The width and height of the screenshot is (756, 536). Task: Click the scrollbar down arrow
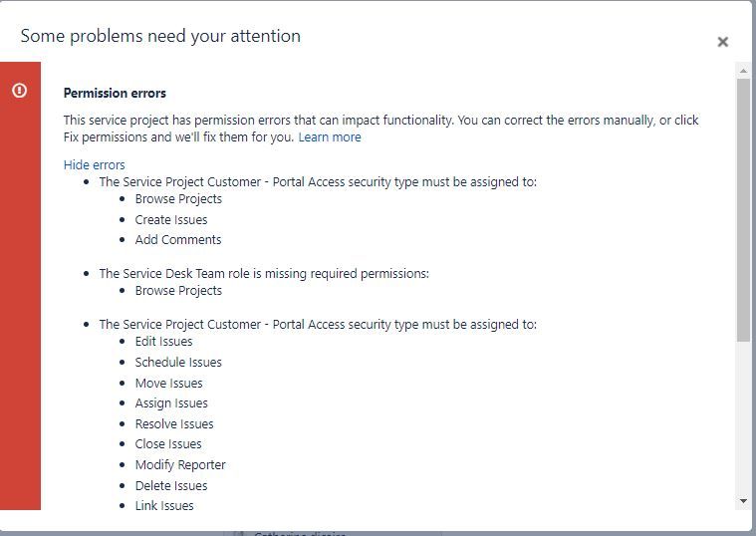tap(743, 501)
